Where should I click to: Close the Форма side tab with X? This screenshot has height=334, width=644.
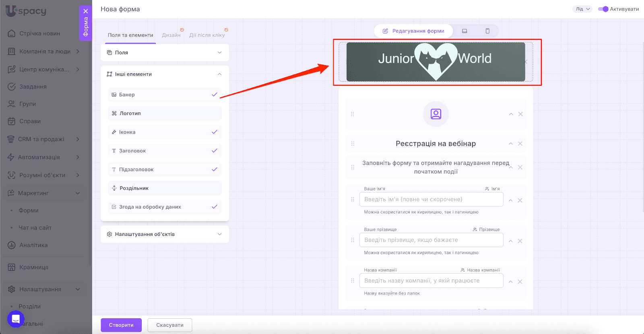click(x=86, y=11)
